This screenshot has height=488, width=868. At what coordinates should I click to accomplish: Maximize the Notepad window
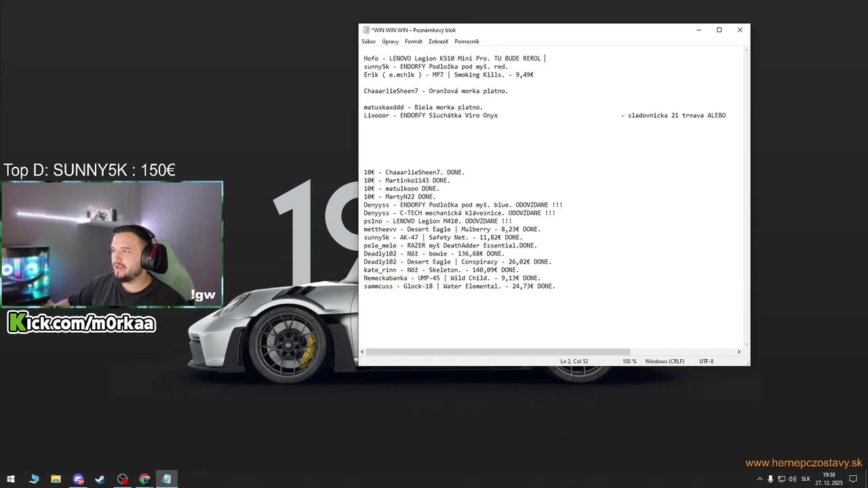pos(719,30)
